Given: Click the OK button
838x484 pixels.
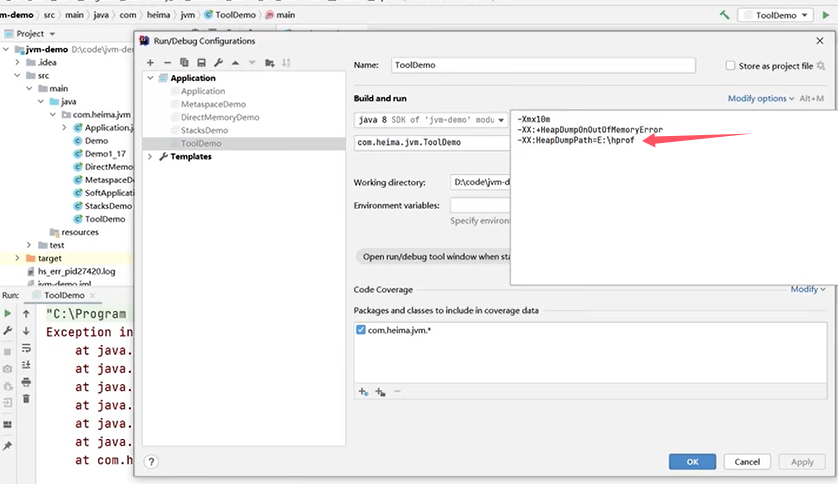Looking at the screenshot, I should (692, 462).
